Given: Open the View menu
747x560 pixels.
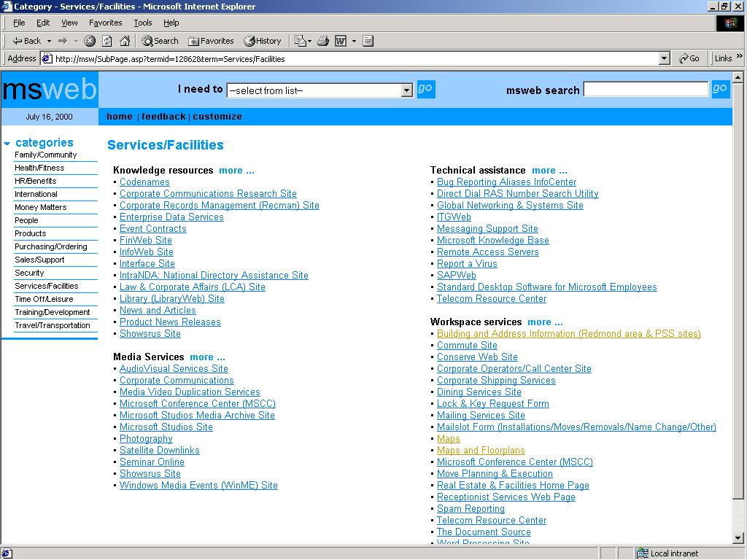Looking at the screenshot, I should 69,23.
